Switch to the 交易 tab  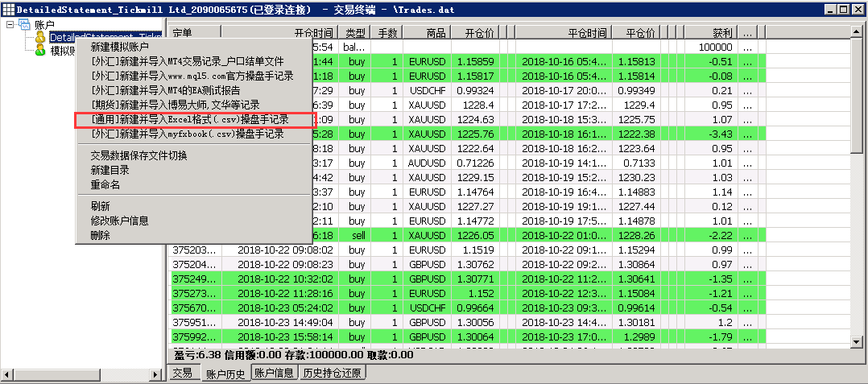click(x=182, y=374)
